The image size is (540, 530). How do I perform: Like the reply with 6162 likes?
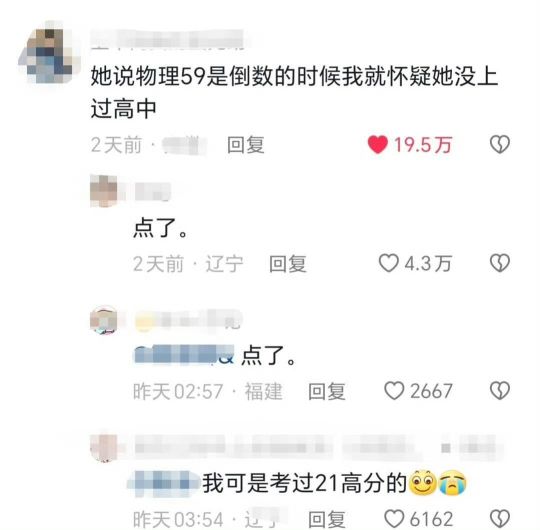(394, 518)
